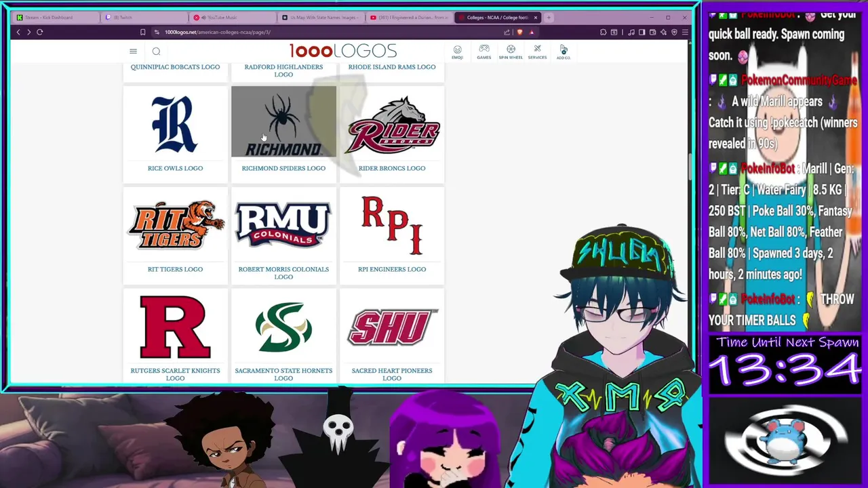Click the Add Co. icon

pos(564,52)
